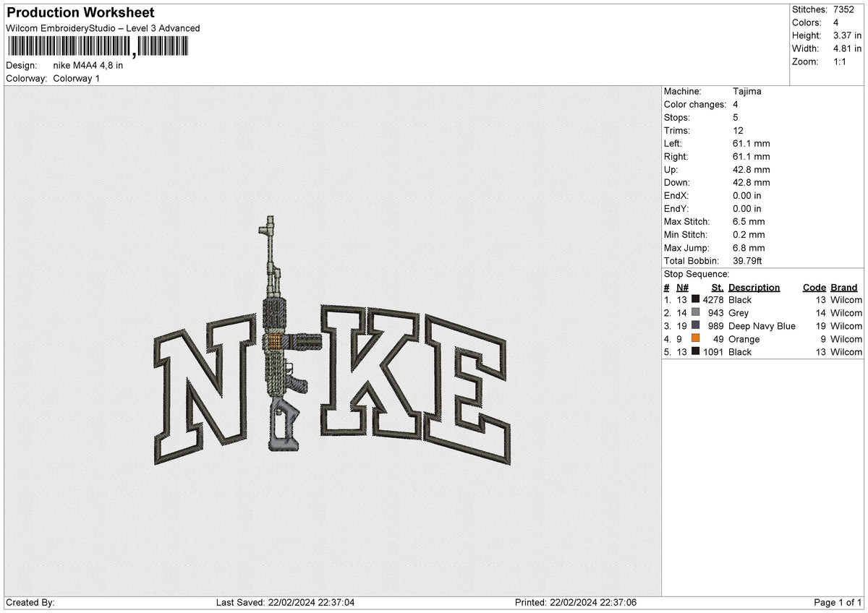This screenshot has height=613, width=868.
Task: Click the 'Grey' description in row 2
Action: click(x=739, y=312)
